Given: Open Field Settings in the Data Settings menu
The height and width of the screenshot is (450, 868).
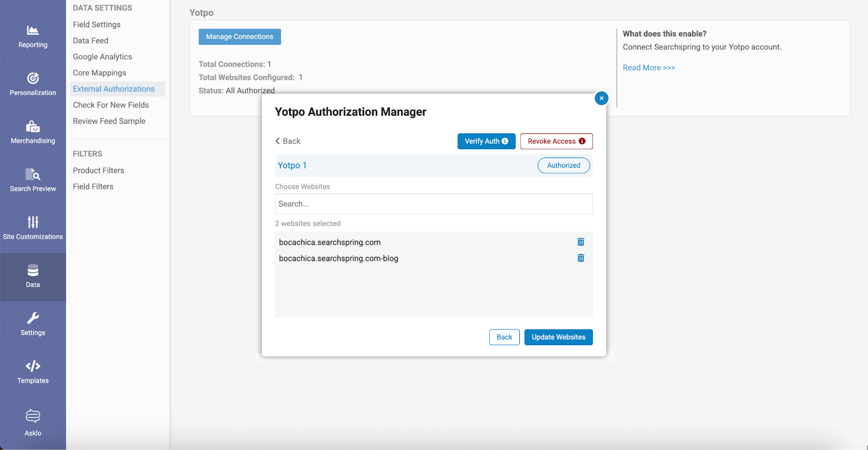Looking at the screenshot, I should (97, 24).
